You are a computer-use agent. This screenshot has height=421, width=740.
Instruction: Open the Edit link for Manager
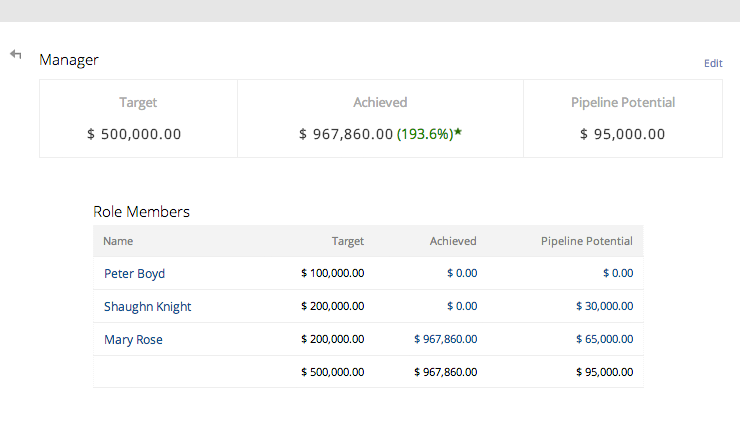coord(713,63)
